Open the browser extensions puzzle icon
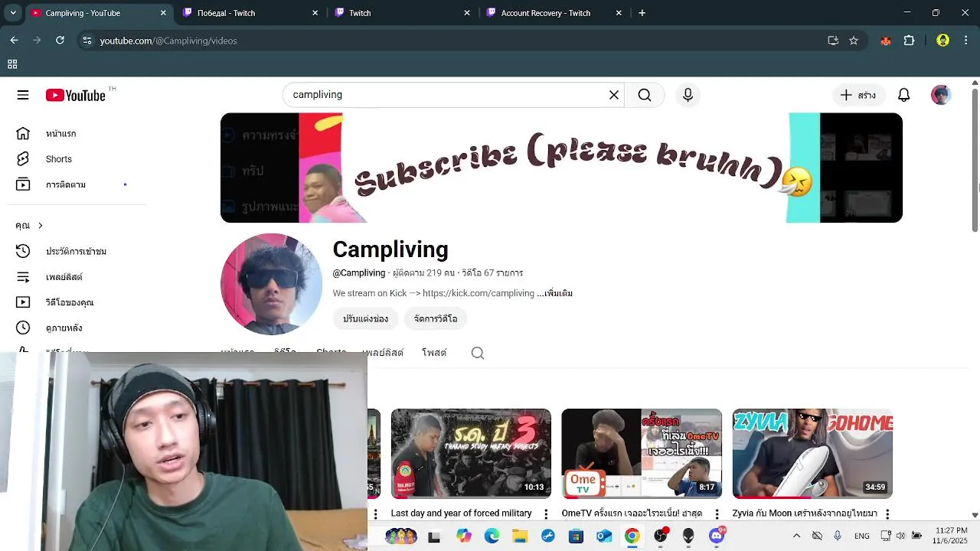 [x=910, y=41]
